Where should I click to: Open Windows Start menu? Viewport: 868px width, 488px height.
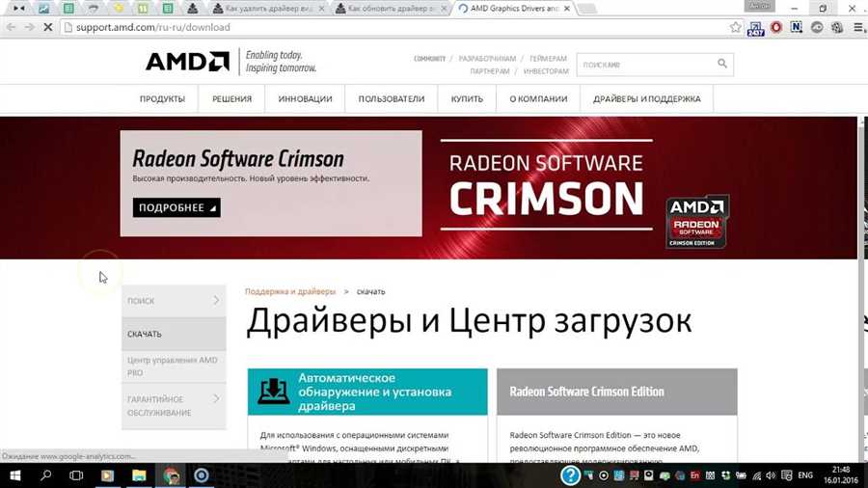click(x=15, y=475)
